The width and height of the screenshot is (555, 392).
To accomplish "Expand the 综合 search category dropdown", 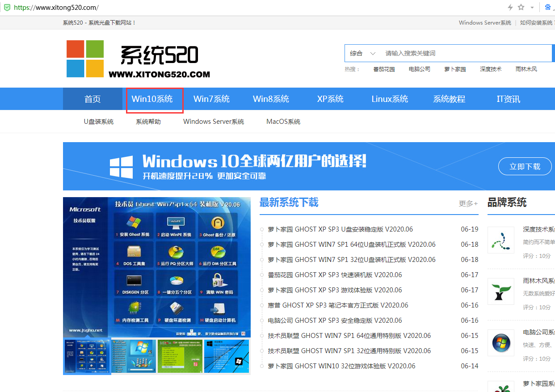I will click(362, 53).
